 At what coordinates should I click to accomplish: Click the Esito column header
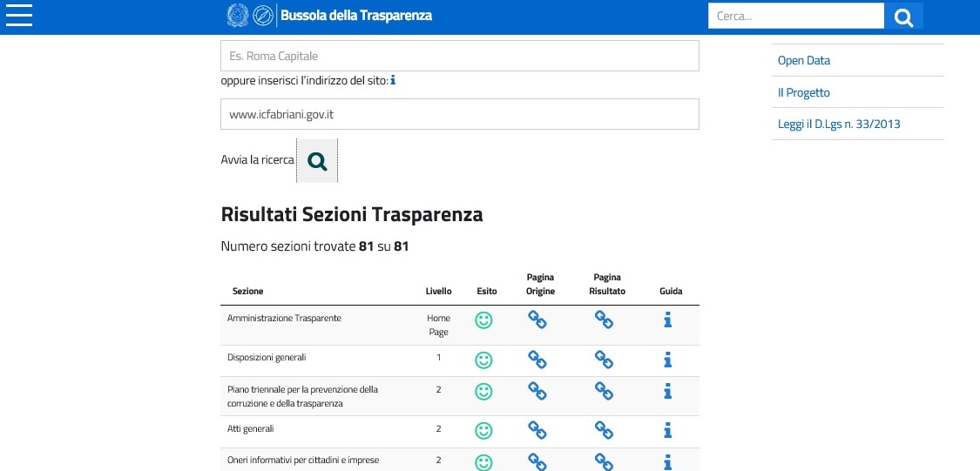tap(487, 291)
